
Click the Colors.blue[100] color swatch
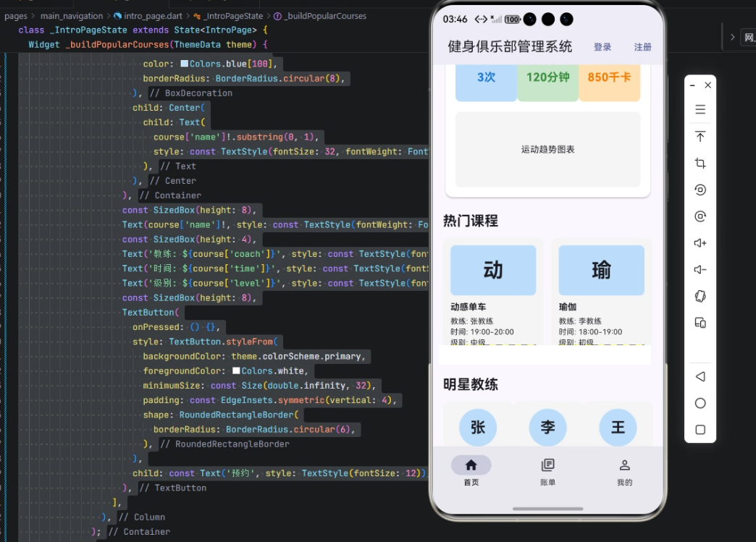click(184, 64)
